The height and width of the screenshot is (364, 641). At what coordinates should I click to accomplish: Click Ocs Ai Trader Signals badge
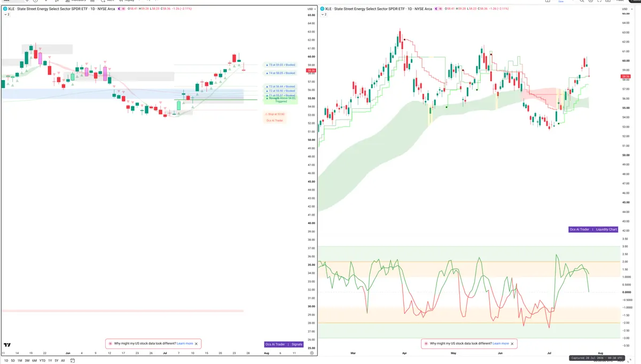[284, 344]
